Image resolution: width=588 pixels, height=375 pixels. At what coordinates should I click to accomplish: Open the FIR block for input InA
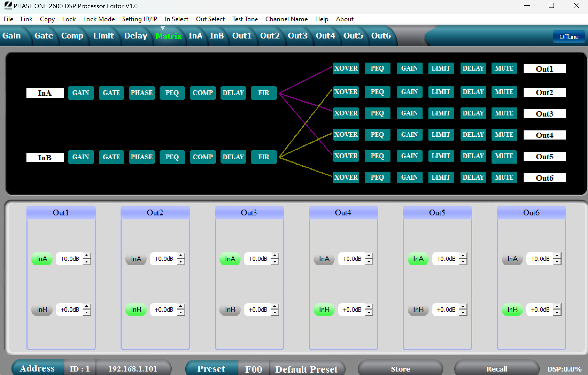[x=264, y=93]
